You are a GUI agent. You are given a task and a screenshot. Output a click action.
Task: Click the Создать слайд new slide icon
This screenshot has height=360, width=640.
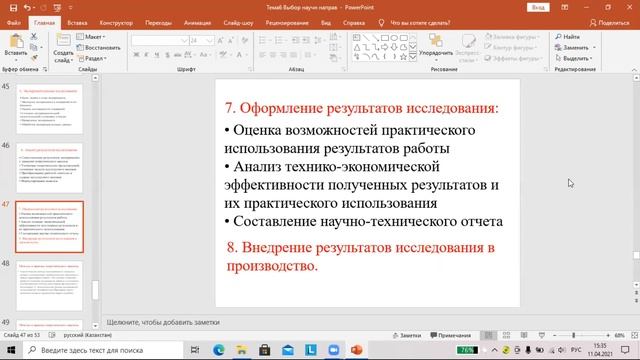click(x=63, y=41)
